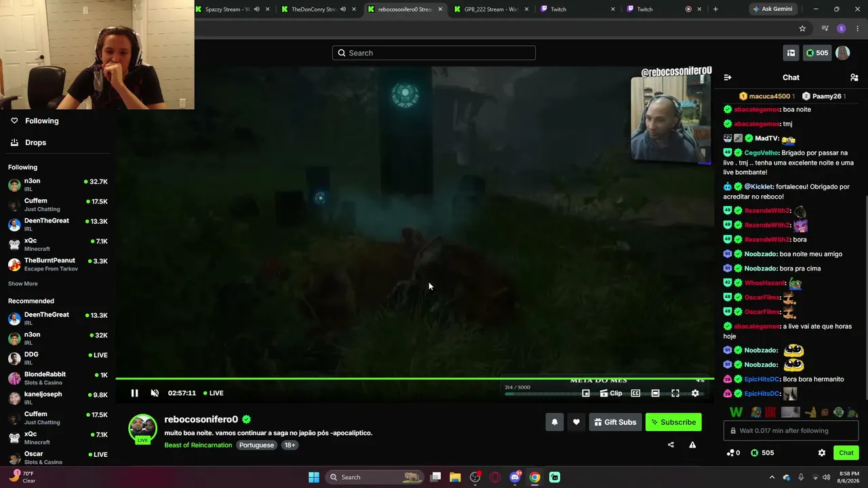Open Ask Gemini in Chrome
868x488 pixels.
pyautogui.click(x=772, y=9)
